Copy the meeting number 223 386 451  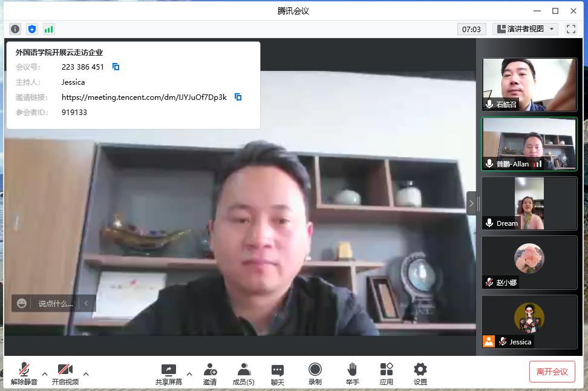116,67
